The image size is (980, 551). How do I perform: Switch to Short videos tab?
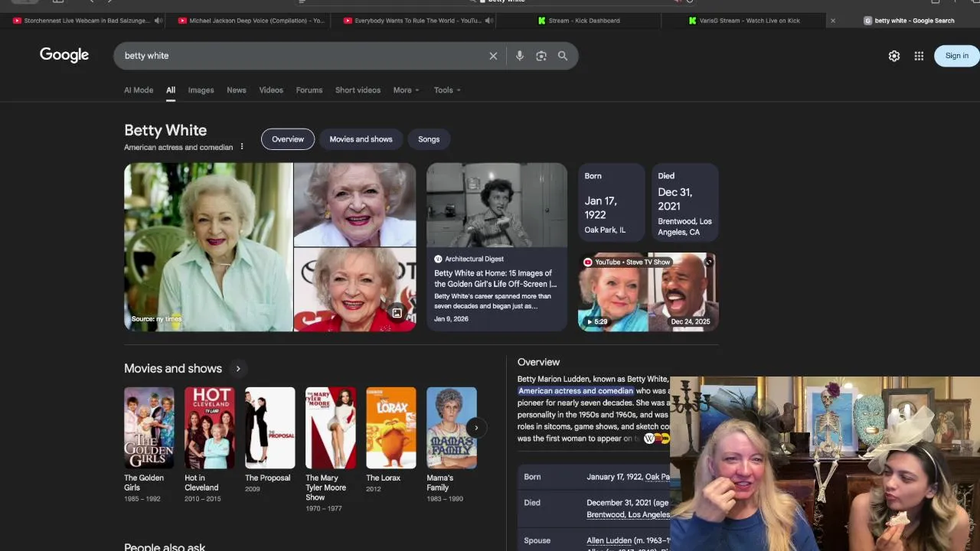point(358,90)
